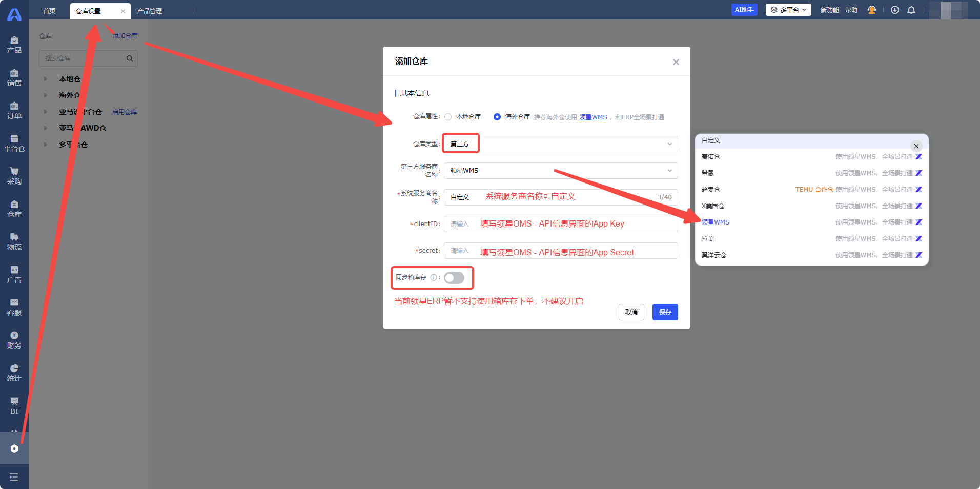Click the 保存 button
This screenshot has width=980, height=489.
point(665,312)
